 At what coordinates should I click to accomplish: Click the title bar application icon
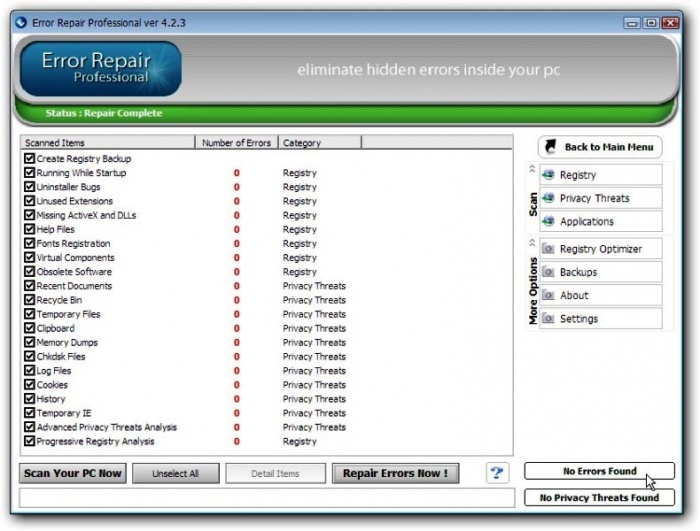tap(21, 22)
